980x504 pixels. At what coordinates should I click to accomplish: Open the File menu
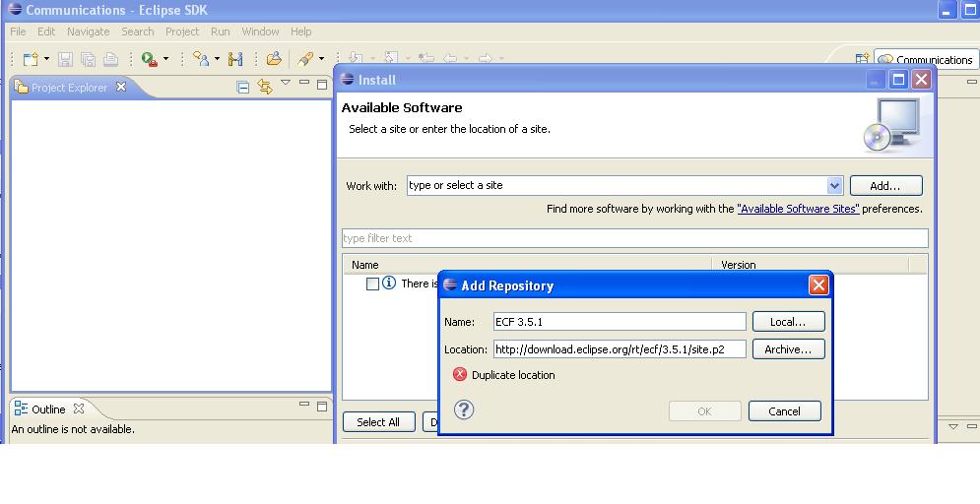tap(18, 31)
